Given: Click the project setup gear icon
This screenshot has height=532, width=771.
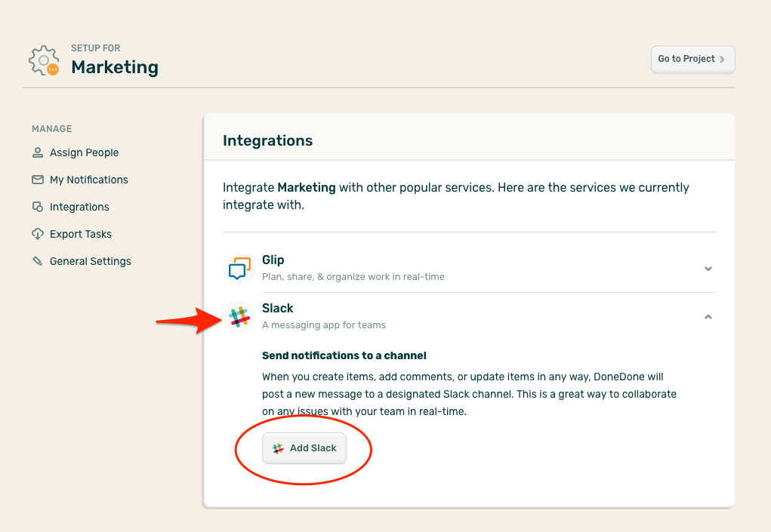Looking at the screenshot, I should (x=44, y=60).
